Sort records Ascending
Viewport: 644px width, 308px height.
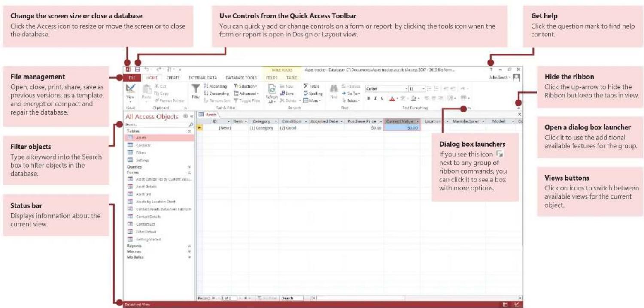pyautogui.click(x=215, y=86)
